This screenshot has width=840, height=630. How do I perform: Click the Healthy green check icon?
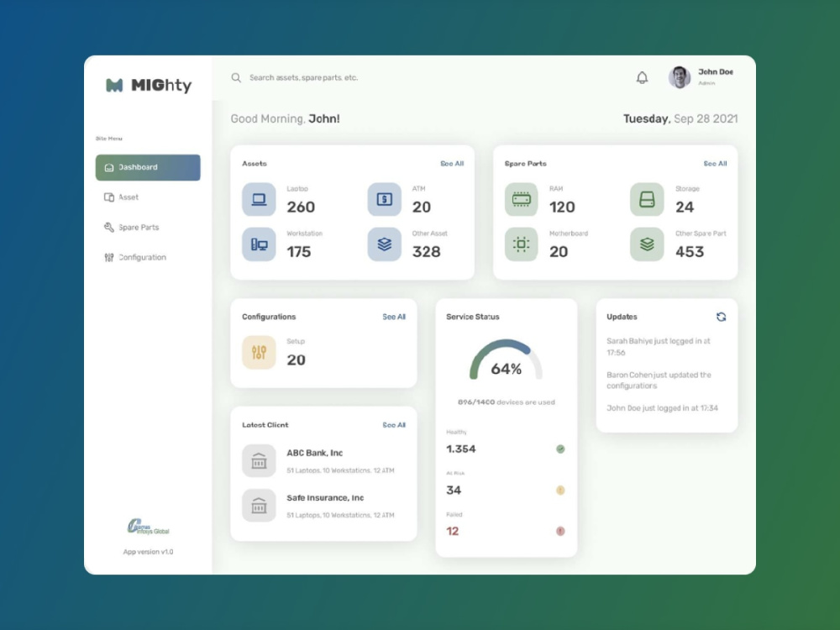click(560, 449)
